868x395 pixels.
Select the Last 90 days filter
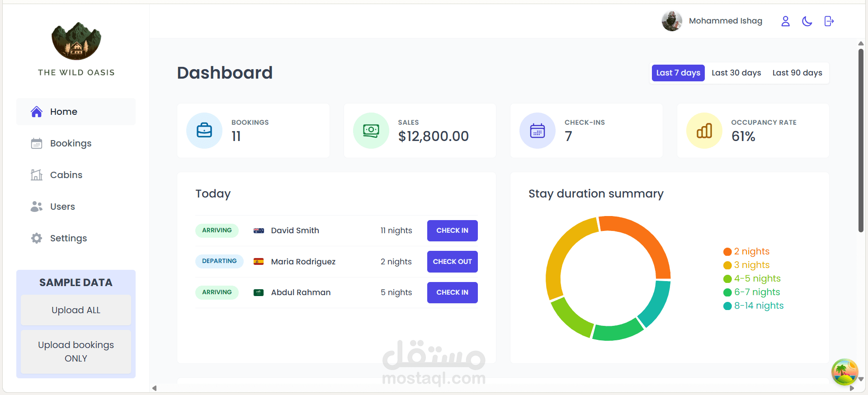[797, 73]
